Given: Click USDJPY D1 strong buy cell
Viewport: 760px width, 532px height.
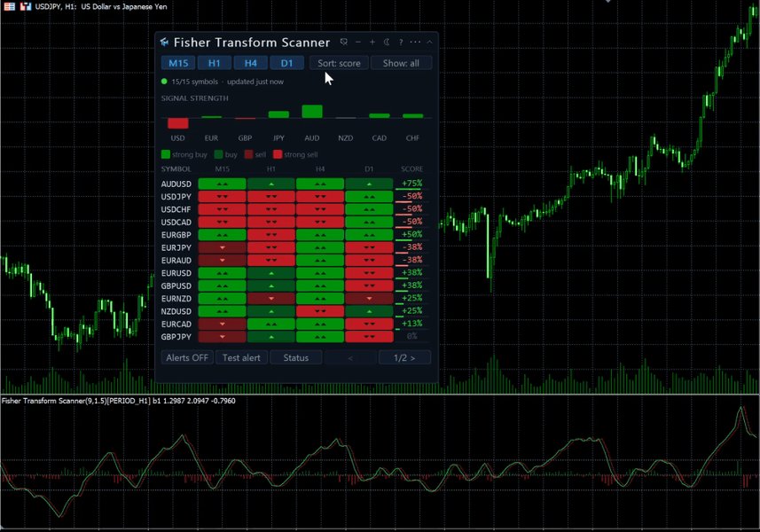Looking at the screenshot, I should click(369, 196).
